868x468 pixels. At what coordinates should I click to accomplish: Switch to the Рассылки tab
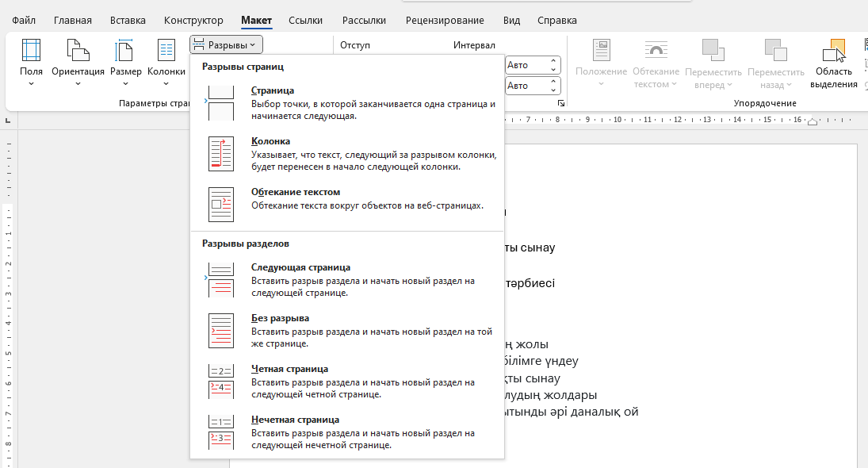364,21
